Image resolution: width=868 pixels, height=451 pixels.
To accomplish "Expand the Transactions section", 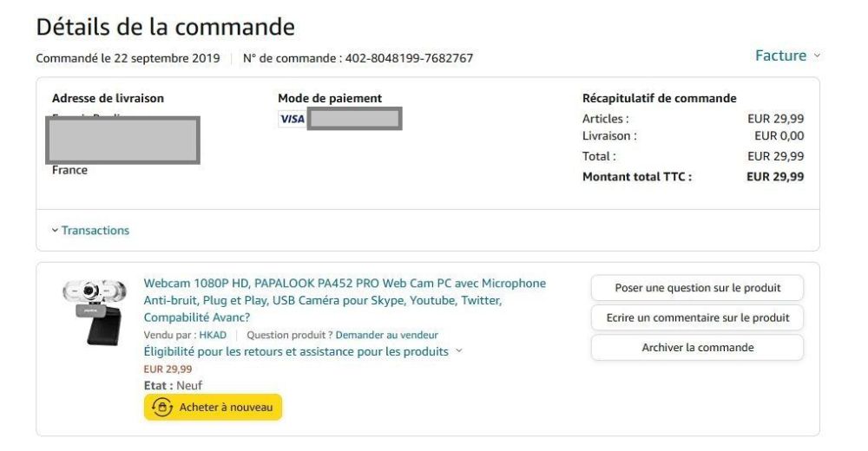I will coord(95,231).
